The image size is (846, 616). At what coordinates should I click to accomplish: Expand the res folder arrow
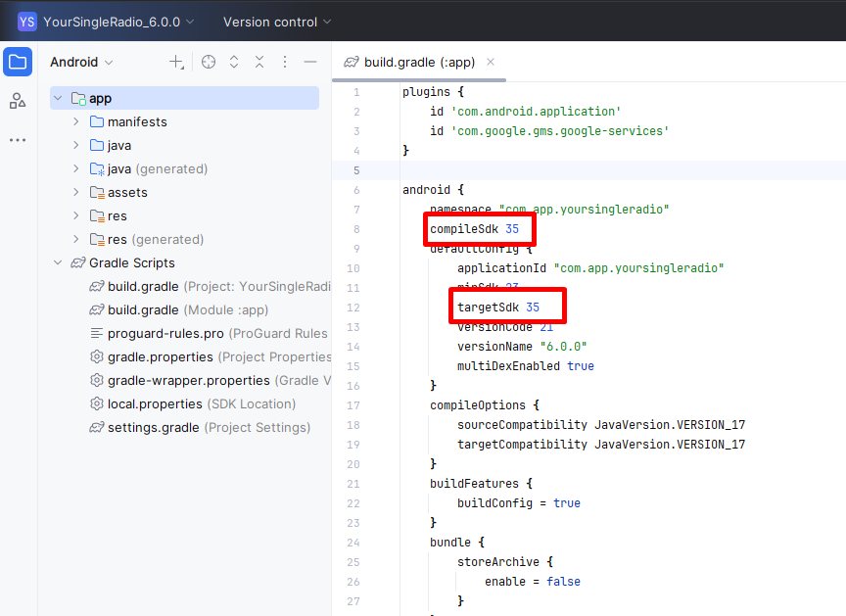click(x=76, y=215)
